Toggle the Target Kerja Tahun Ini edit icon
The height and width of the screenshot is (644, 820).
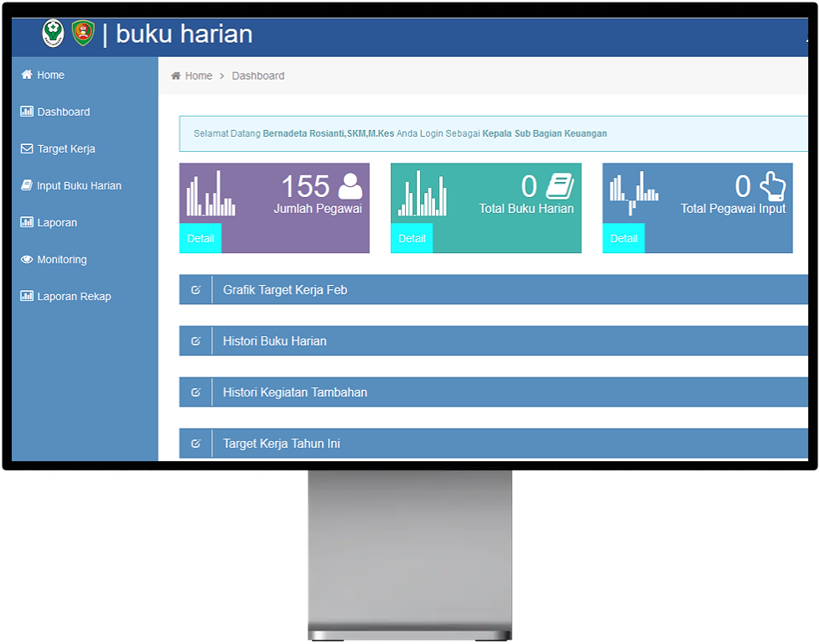[x=196, y=444]
